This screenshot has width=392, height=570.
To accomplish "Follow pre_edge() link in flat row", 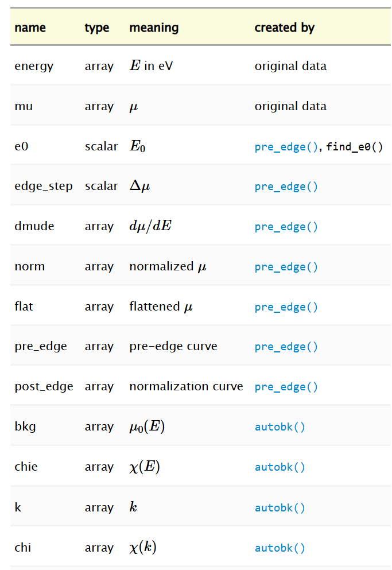I will [286, 307].
